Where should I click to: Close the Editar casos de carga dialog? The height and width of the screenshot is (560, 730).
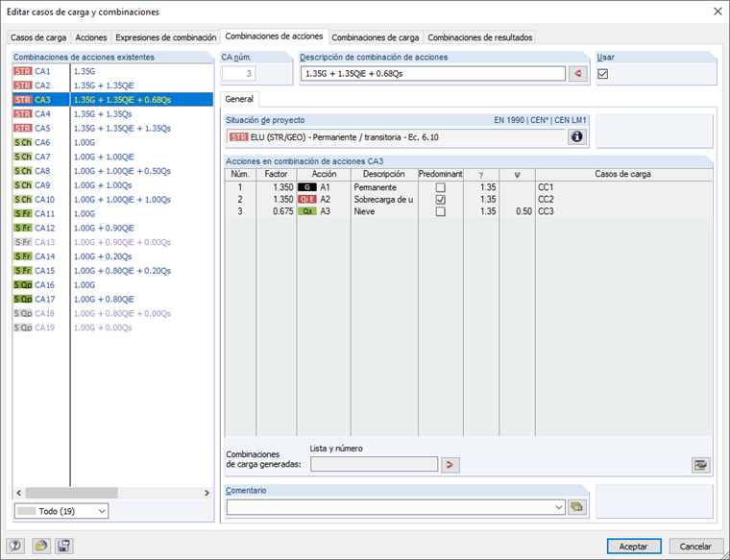718,12
